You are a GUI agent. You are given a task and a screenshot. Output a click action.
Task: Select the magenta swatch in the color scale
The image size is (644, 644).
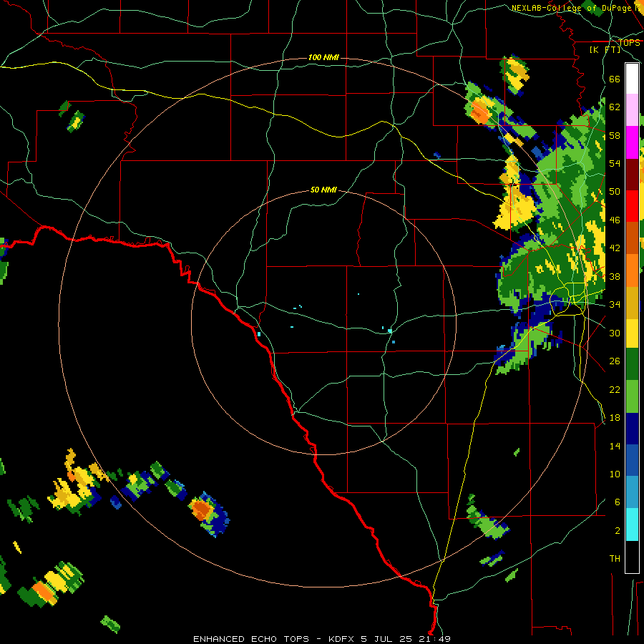pos(632,142)
